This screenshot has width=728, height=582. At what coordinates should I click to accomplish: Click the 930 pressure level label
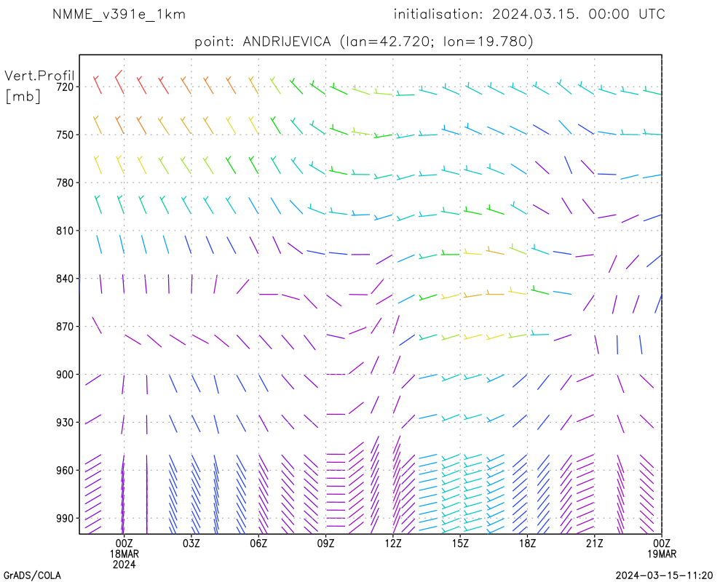coord(65,423)
